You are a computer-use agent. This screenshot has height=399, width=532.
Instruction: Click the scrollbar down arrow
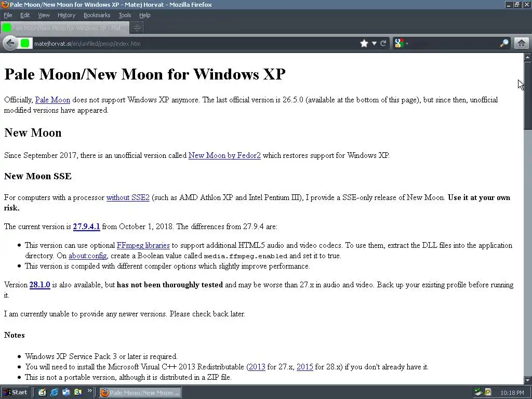pos(528,380)
